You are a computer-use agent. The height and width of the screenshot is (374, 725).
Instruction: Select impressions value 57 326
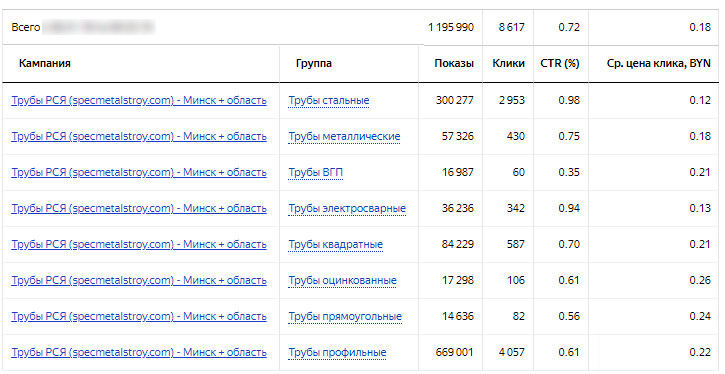(x=458, y=136)
